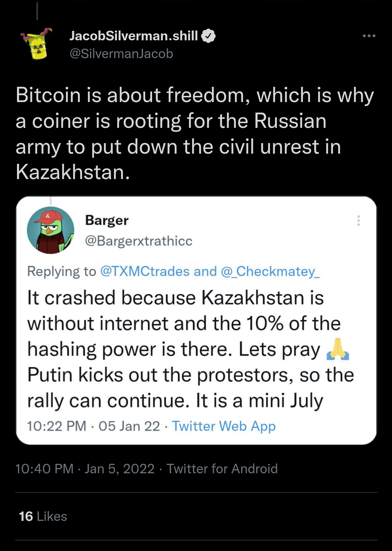392x551 pixels.
Task: Follow the @TXMCtrades mention link
Action: [144, 271]
